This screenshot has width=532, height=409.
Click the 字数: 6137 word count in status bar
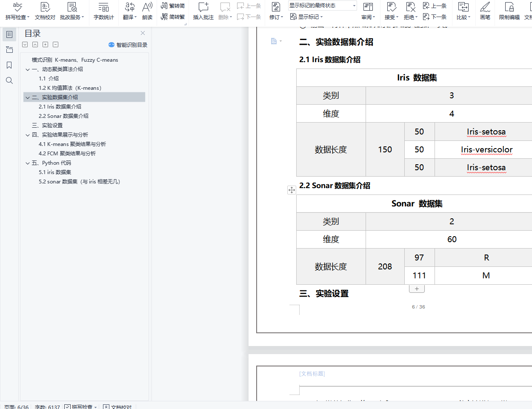(47, 406)
